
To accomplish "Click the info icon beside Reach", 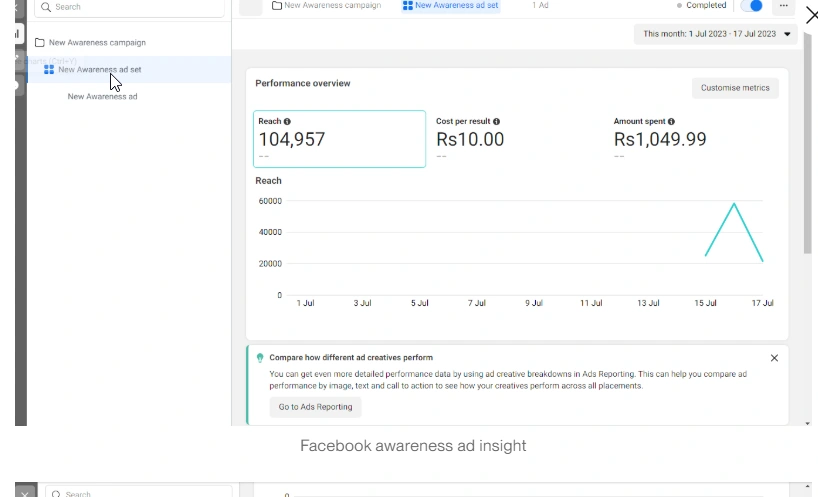I will point(287,122).
